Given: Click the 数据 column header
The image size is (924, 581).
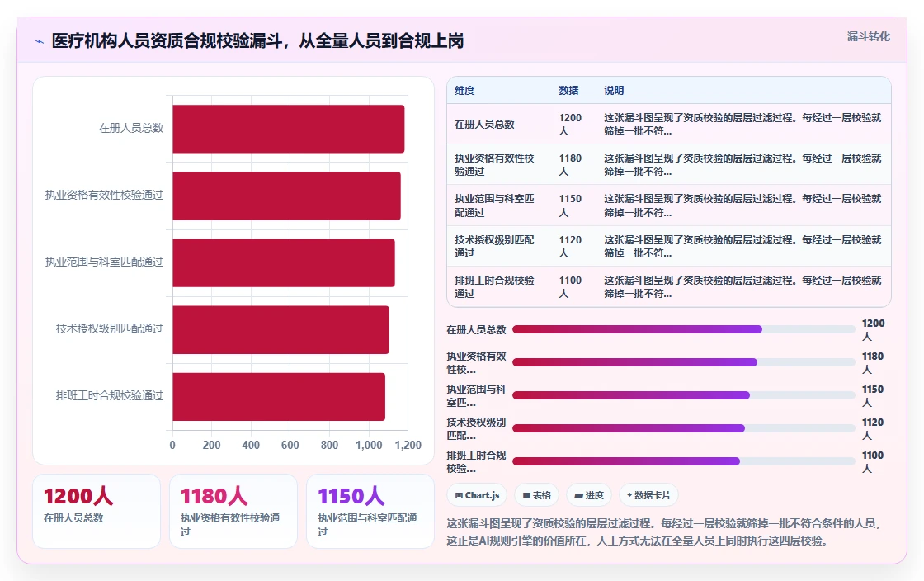Looking at the screenshot, I should pos(568,90).
